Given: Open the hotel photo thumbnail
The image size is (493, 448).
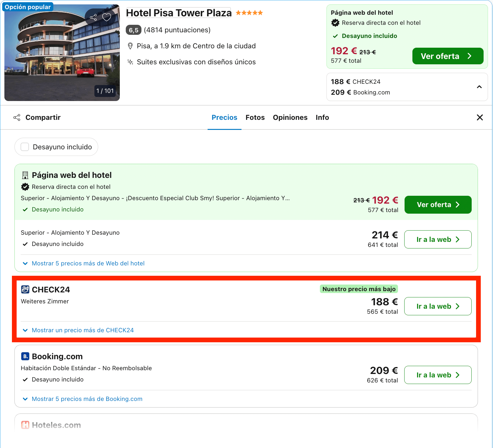Looking at the screenshot, I should click(62, 53).
